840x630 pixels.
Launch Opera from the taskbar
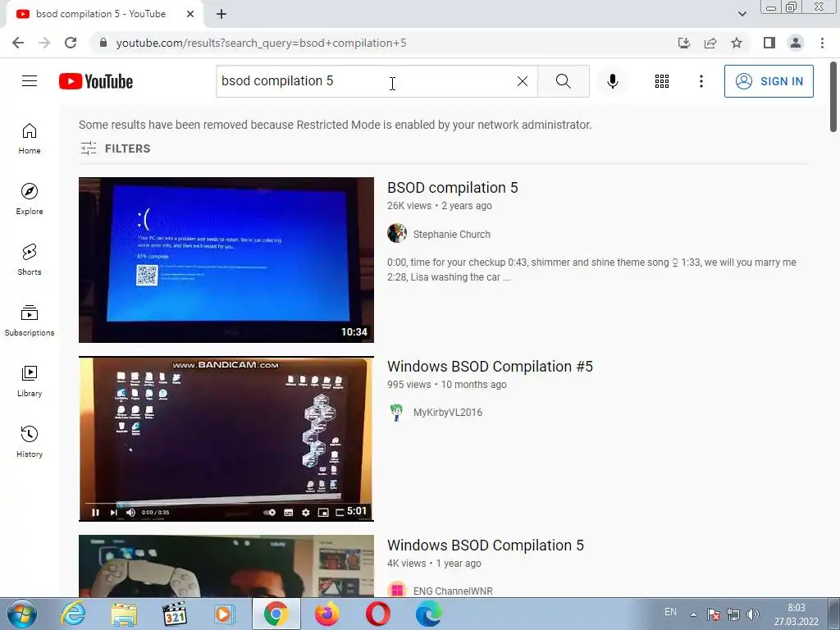click(377, 614)
